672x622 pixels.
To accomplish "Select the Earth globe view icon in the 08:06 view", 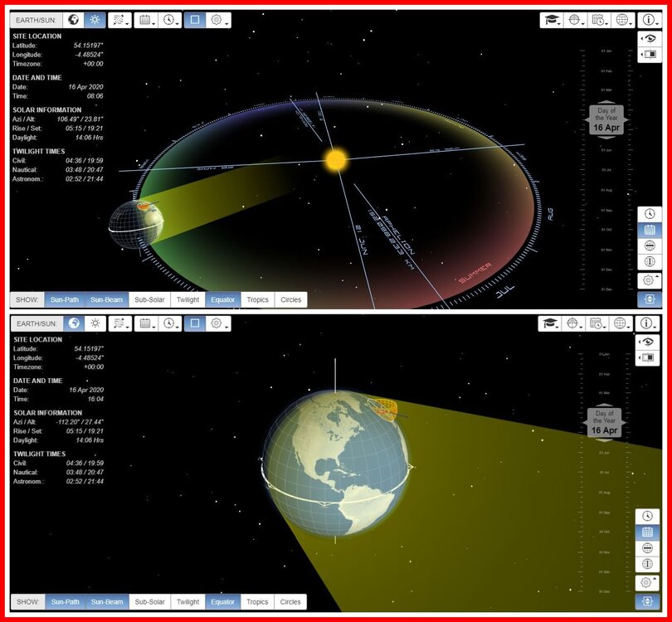I will click(x=74, y=20).
